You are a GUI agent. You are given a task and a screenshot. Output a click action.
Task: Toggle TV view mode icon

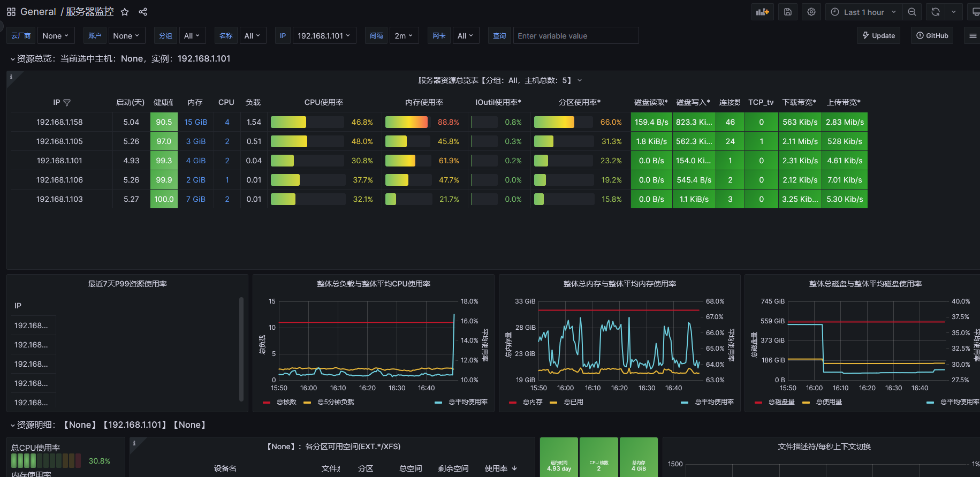[x=975, y=12]
